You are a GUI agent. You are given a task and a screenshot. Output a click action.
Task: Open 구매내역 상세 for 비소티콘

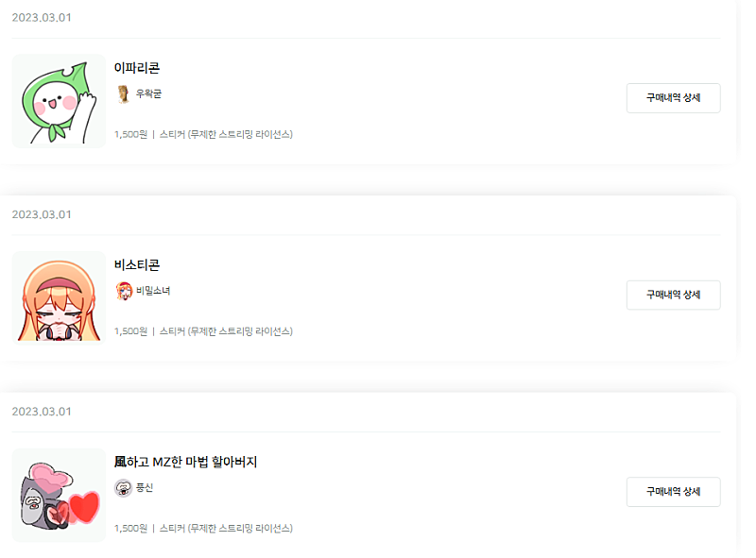point(673,295)
